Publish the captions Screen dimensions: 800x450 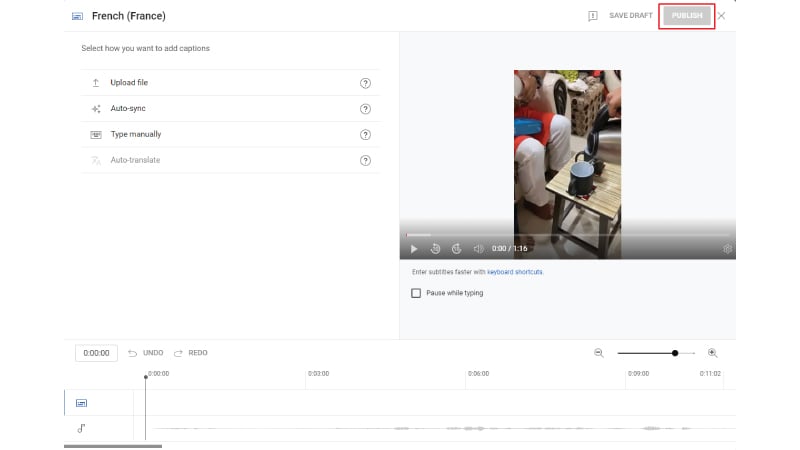pos(687,16)
